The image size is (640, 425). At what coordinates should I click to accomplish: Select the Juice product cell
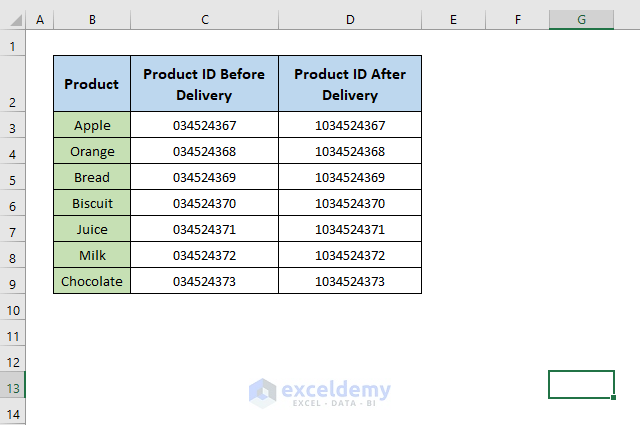[x=92, y=229]
